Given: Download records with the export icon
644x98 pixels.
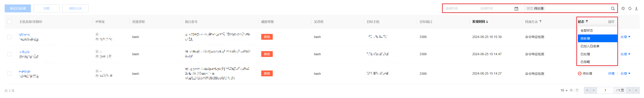Looking at the screenshot, I should (x=636, y=9).
